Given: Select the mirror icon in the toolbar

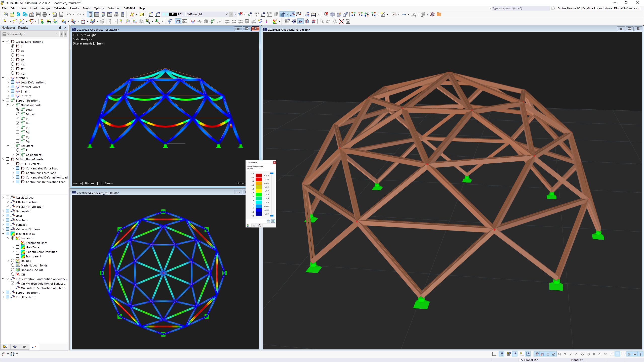Looking at the screenshot, I should [x=335, y=21].
